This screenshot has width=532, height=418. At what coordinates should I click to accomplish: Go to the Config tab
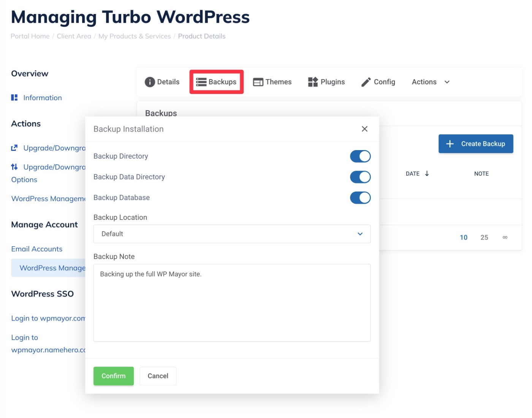(x=378, y=82)
